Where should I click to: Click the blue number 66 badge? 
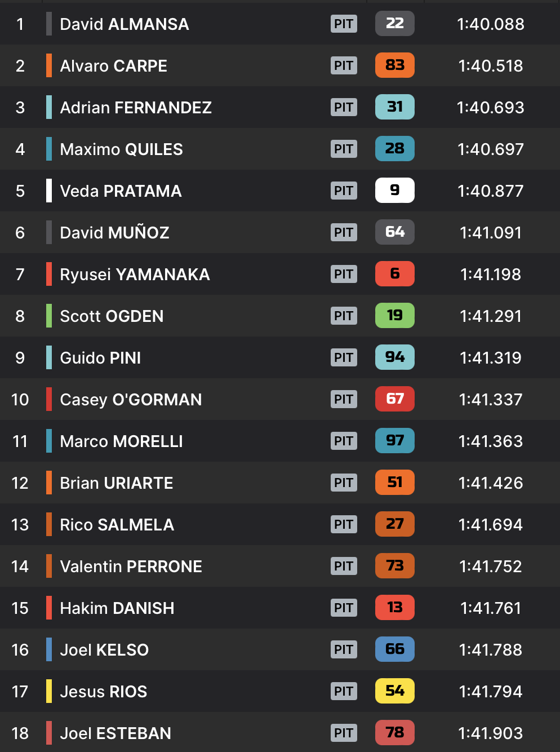394,649
